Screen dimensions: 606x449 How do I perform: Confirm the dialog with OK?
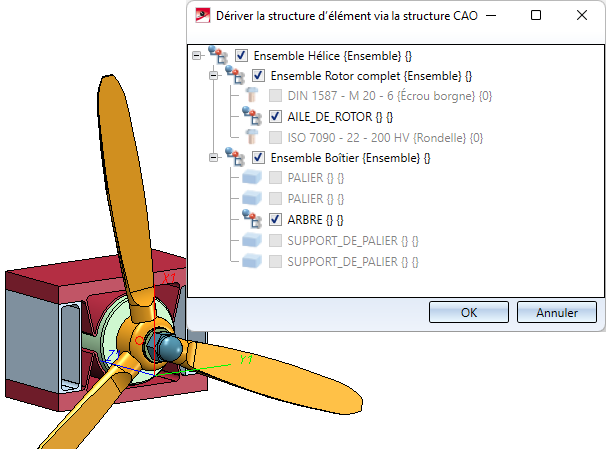469,312
